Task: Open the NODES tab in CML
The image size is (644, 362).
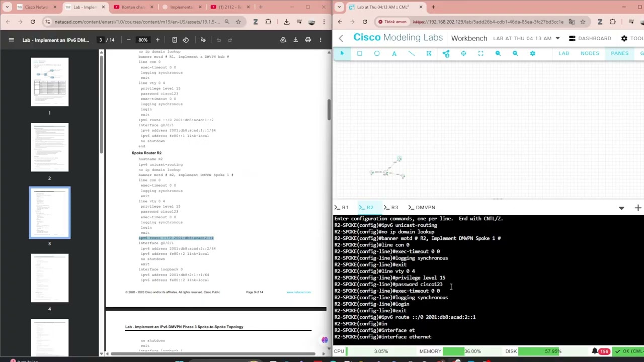Action: pos(590,53)
